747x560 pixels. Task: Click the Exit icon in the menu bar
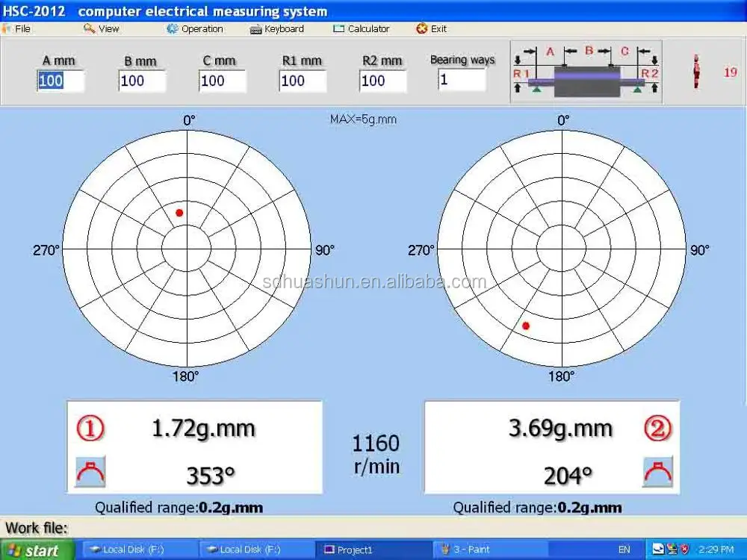422,28
